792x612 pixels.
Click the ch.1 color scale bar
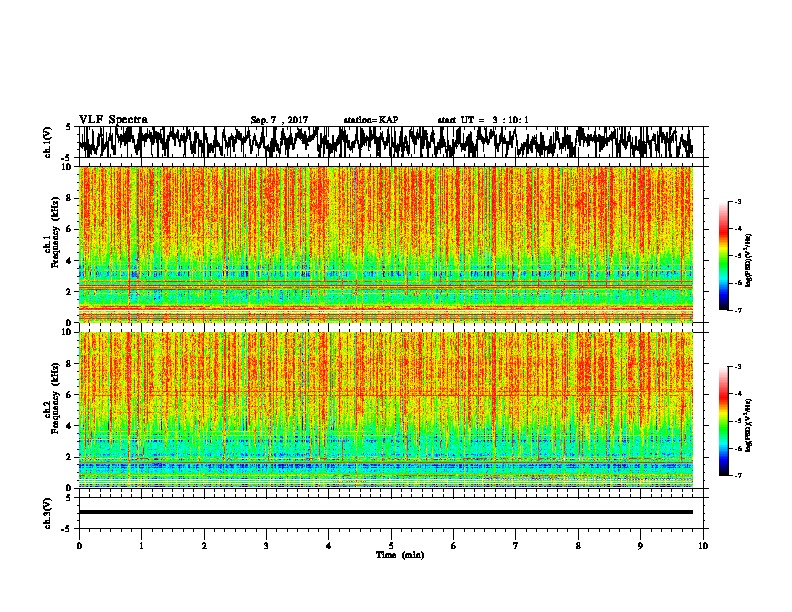[724, 256]
